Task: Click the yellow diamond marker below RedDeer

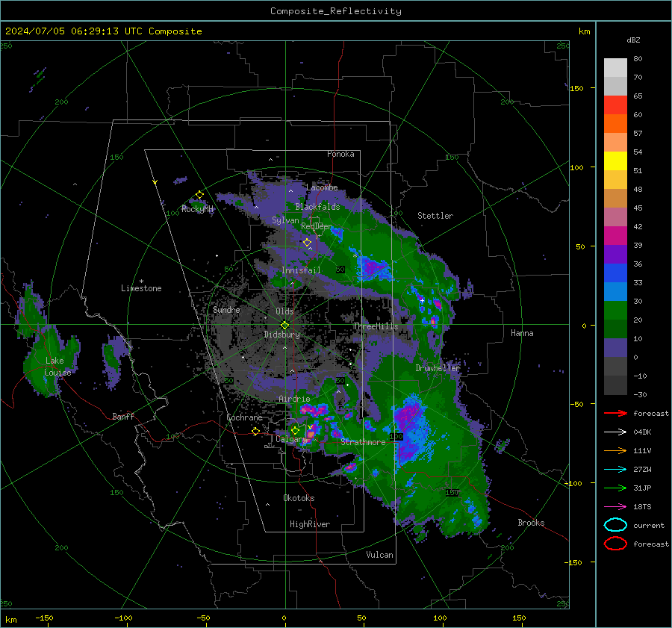Action: [x=308, y=243]
